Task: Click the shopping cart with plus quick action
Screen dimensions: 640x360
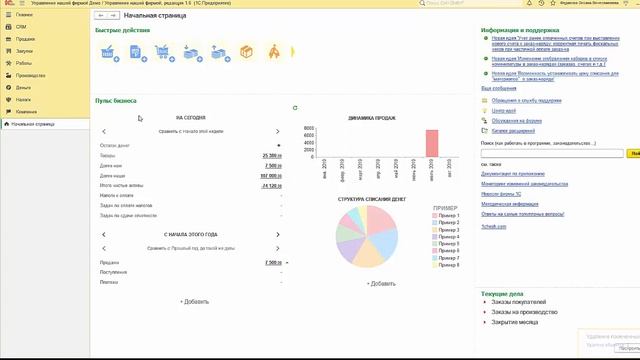Action: [164, 53]
